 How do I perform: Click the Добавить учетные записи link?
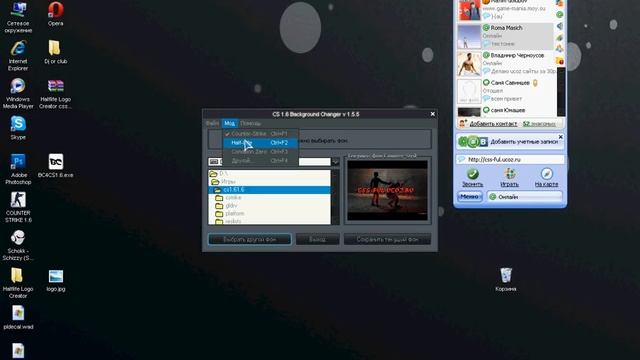pyautogui.click(x=524, y=142)
